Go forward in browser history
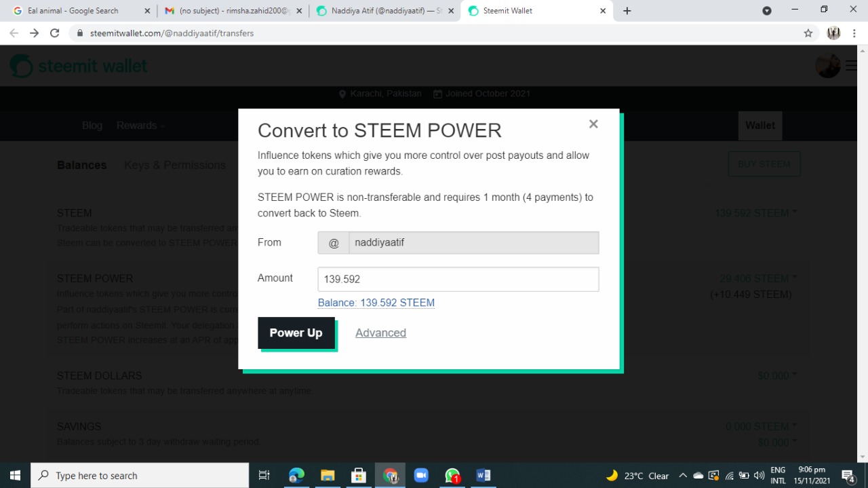The width and height of the screenshot is (868, 488). [34, 33]
